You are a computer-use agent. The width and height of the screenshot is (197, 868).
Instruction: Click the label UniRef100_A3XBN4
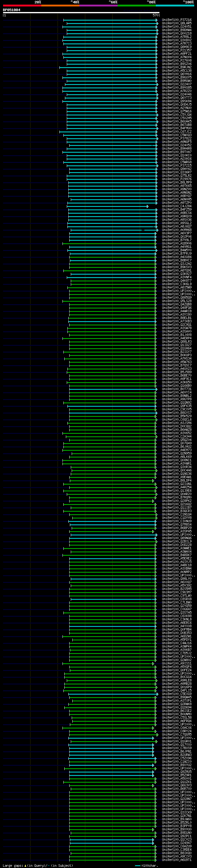pos(177,568)
